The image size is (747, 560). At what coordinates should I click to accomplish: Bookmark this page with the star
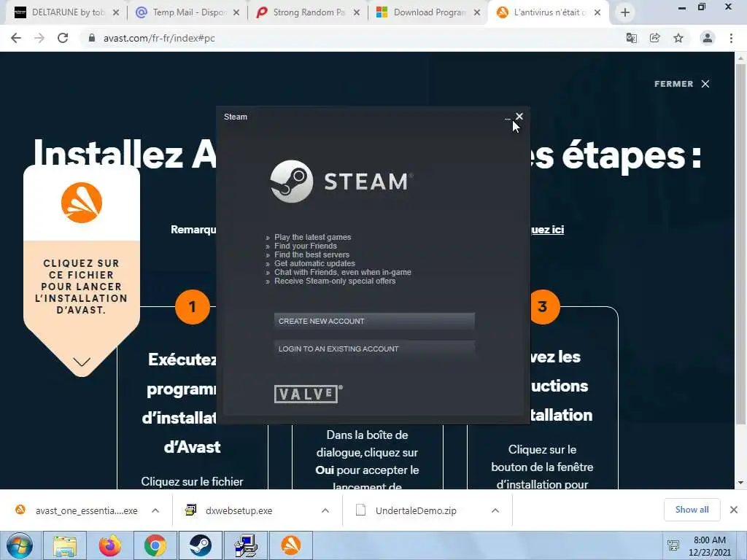click(678, 38)
